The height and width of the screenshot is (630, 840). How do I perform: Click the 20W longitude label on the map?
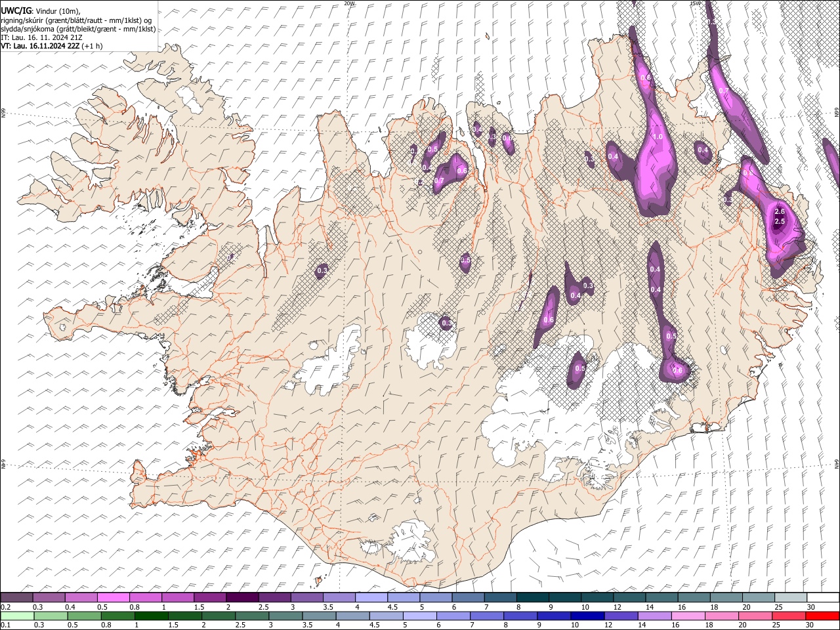click(x=349, y=3)
